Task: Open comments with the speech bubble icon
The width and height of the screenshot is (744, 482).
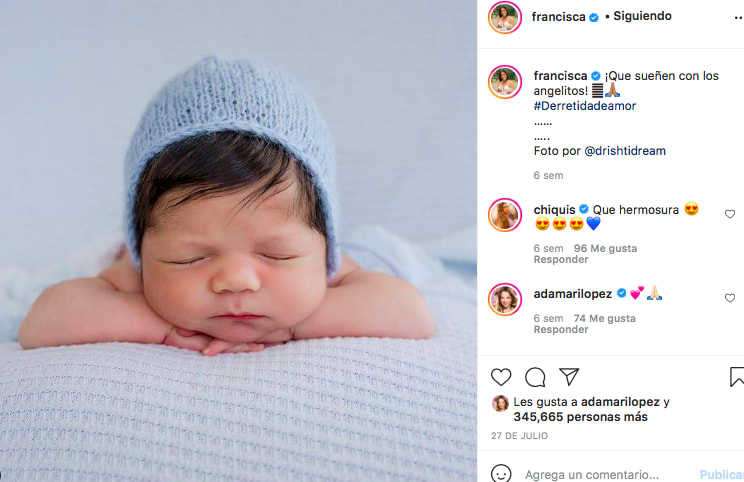Action: pos(535,377)
